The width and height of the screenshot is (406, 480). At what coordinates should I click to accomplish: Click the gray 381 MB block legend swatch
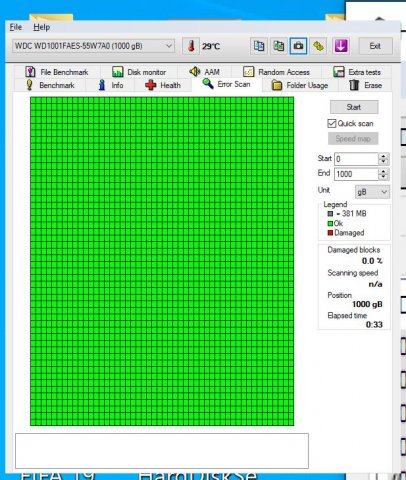330,214
